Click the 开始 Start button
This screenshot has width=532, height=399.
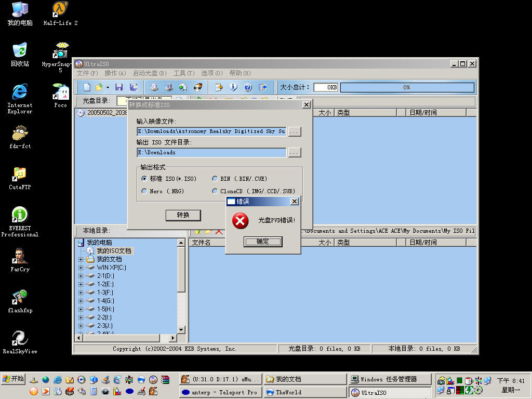(x=13, y=379)
